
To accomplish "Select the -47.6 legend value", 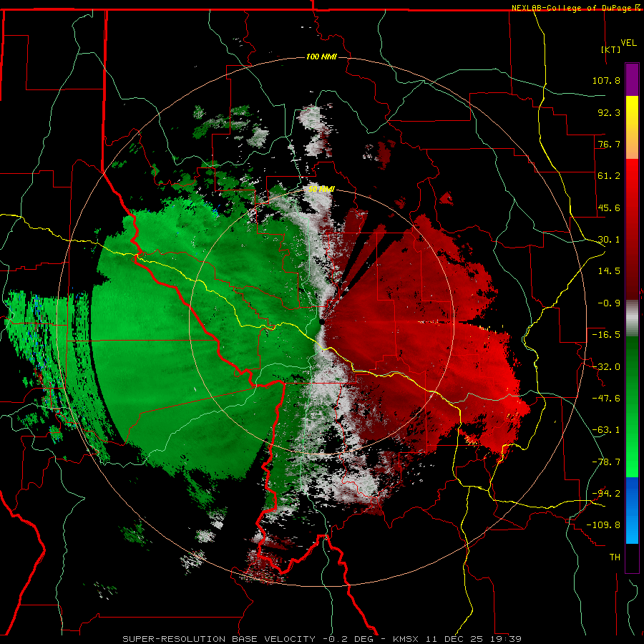I will pyautogui.click(x=606, y=399).
